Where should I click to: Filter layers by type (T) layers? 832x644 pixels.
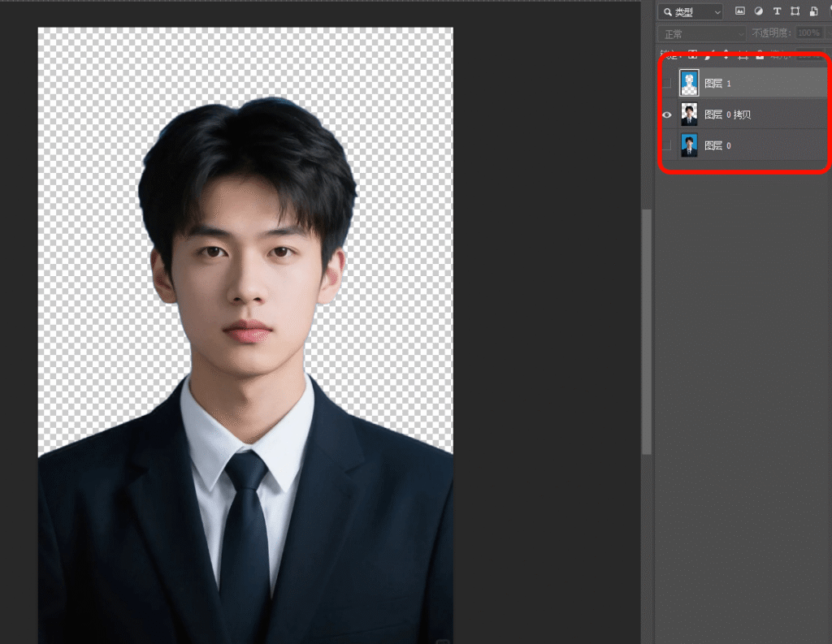[777, 11]
